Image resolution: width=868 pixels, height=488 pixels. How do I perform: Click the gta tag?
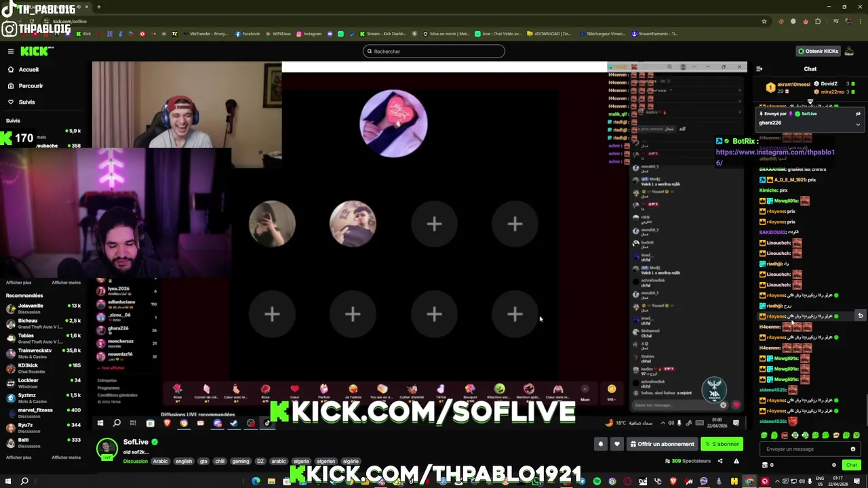point(203,462)
